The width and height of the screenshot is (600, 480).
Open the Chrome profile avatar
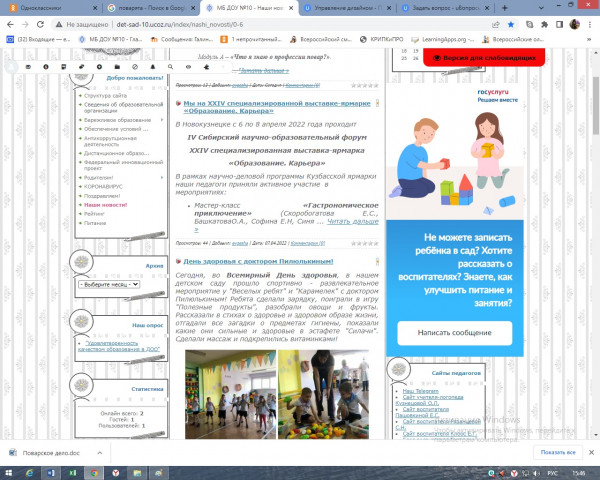(574, 24)
